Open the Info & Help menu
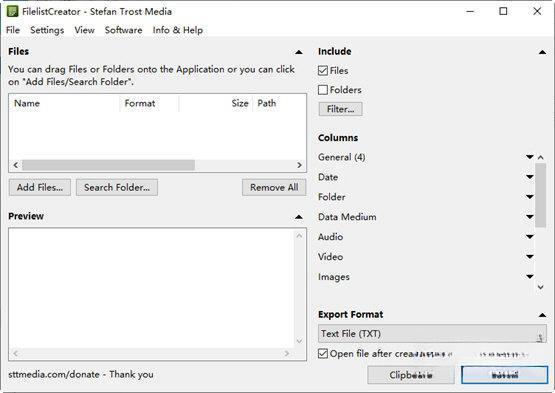Image resolution: width=555 pixels, height=393 pixels. click(178, 30)
